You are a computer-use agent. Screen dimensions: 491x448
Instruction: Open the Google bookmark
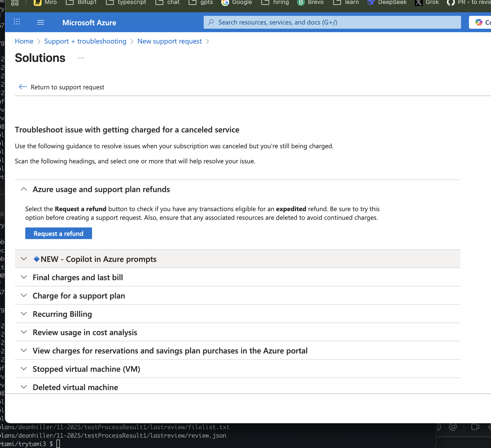[x=237, y=2]
